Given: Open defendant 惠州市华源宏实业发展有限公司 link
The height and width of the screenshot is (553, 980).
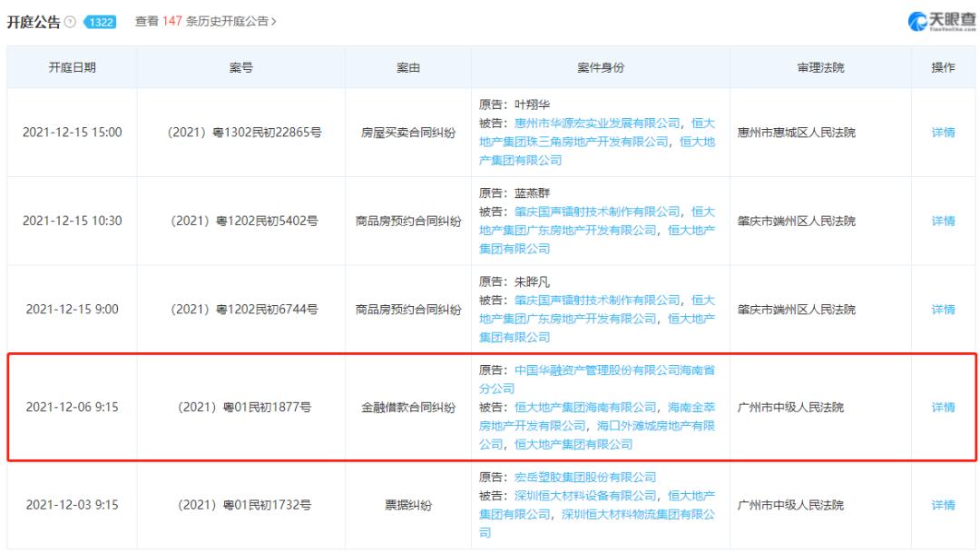Looking at the screenshot, I should tap(597, 123).
